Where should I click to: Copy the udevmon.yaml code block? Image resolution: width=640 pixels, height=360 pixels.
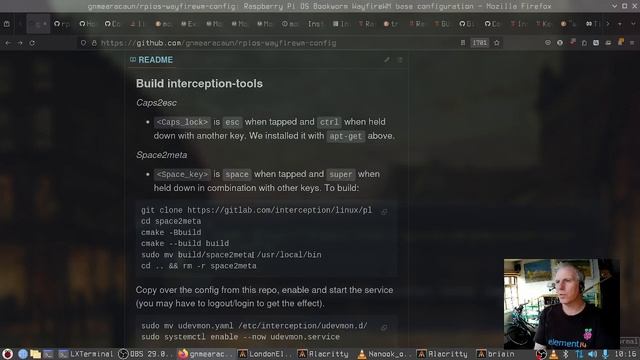click(x=384, y=327)
